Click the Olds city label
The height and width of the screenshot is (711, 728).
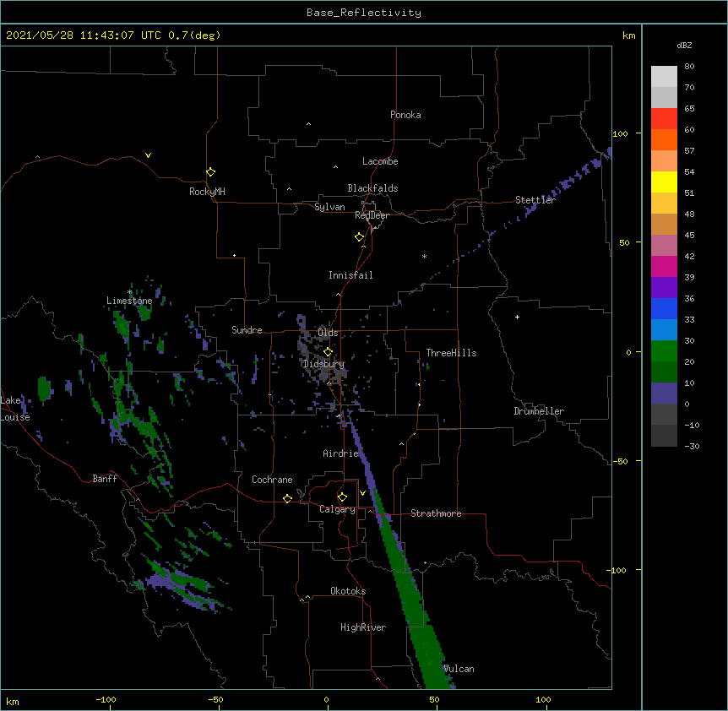(328, 333)
